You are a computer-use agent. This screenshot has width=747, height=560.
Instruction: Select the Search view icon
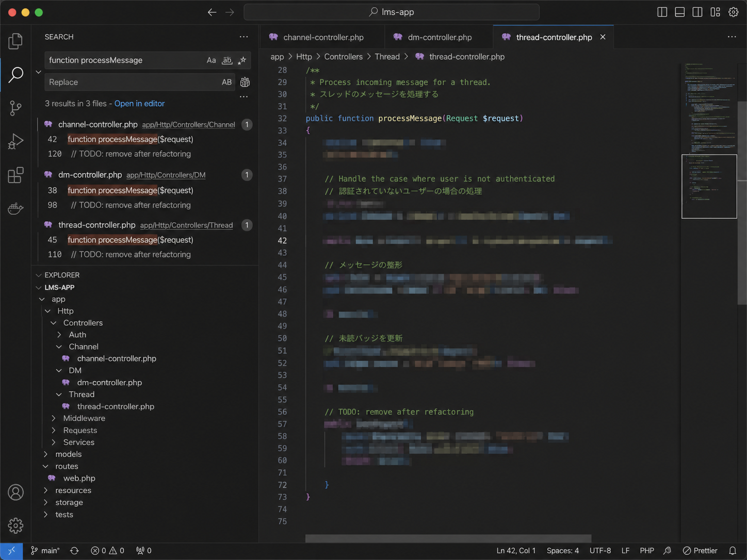15,75
